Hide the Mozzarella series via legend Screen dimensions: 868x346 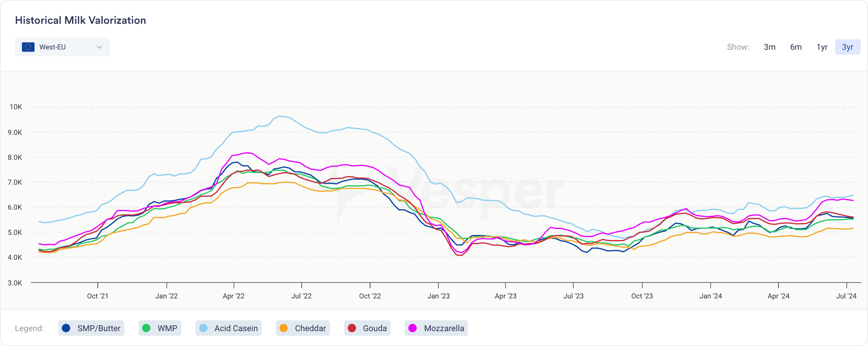tap(436, 328)
